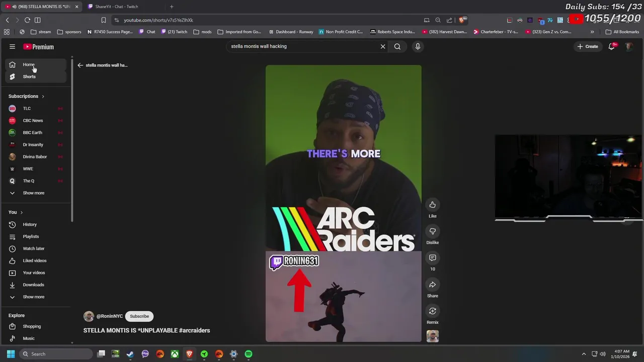This screenshot has height=362, width=644.
Task: Open Music under Explore
Action: pos(29,338)
